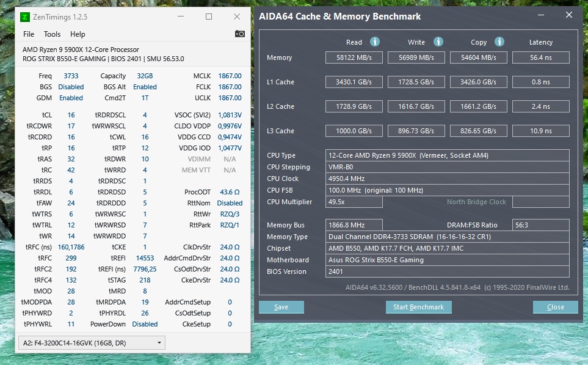Click the Read column info icon in AIDA64
Viewport: 588px width, 365px height.
tap(375, 42)
